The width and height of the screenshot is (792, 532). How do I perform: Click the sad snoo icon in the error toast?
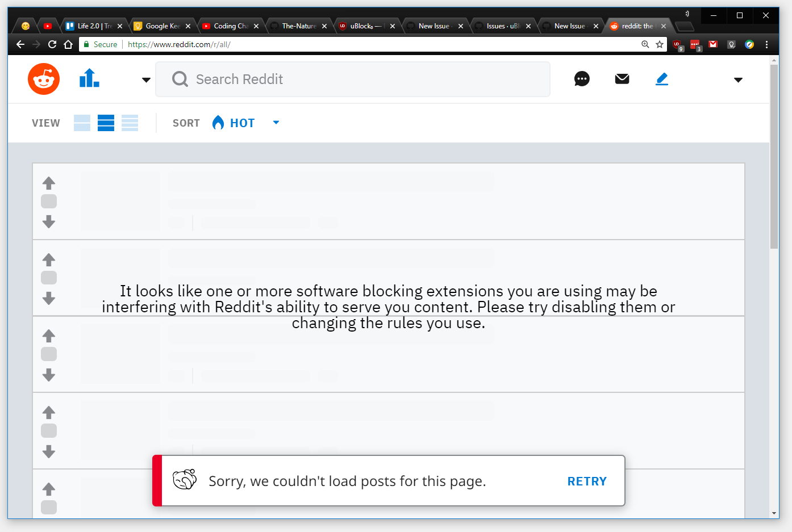click(x=184, y=480)
